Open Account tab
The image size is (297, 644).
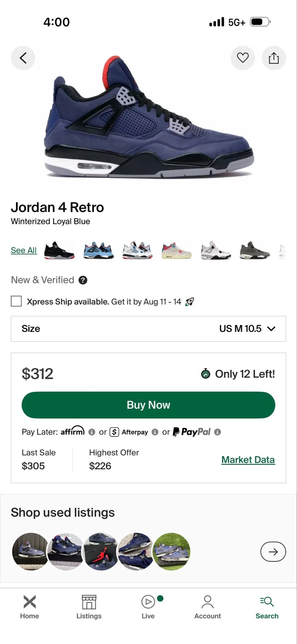208,607
